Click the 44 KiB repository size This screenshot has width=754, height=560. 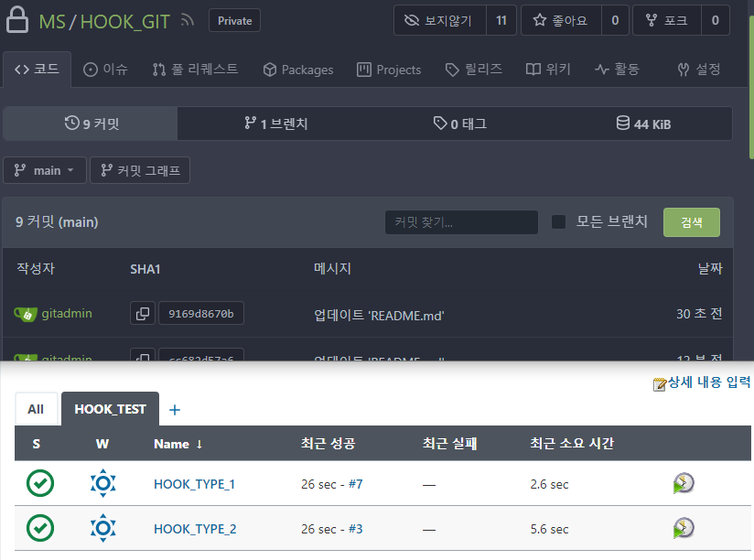click(x=643, y=124)
